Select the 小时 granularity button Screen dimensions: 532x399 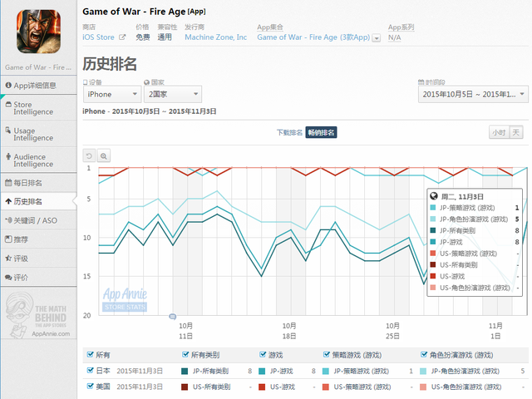point(499,132)
